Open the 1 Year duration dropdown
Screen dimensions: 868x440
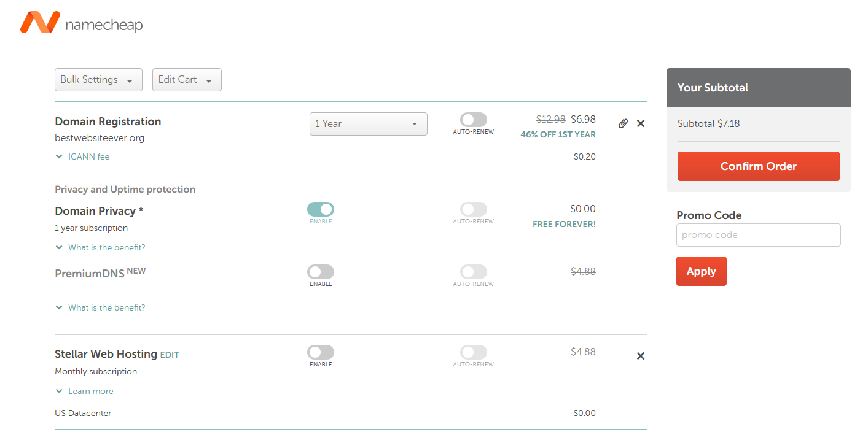point(368,124)
